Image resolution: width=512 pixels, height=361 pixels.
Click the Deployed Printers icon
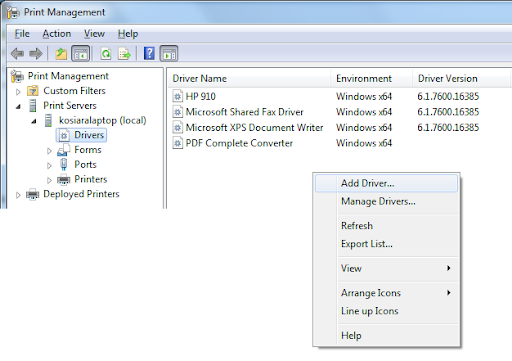[33, 194]
